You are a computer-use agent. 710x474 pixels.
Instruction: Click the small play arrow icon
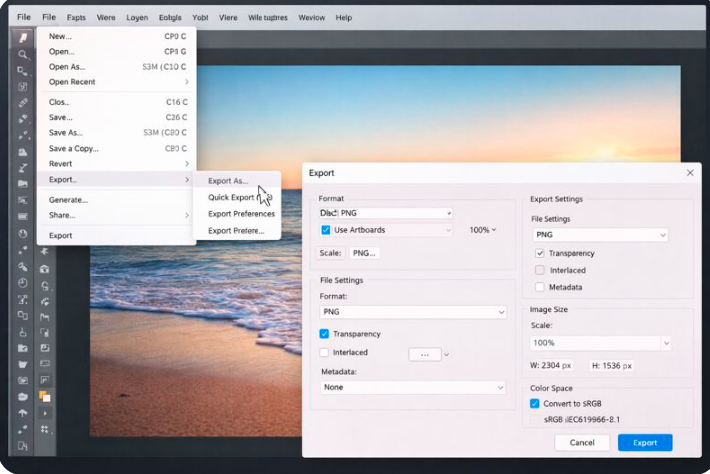click(x=45, y=413)
